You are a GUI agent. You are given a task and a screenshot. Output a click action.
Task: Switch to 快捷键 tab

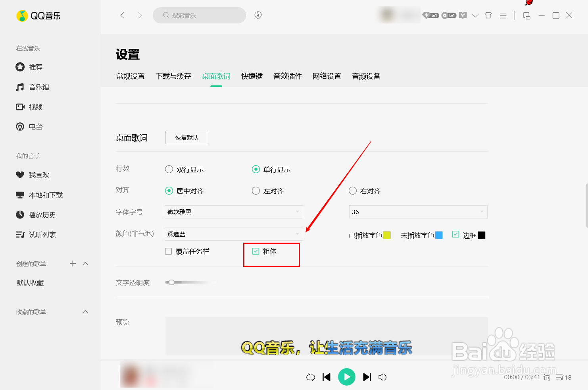click(252, 76)
